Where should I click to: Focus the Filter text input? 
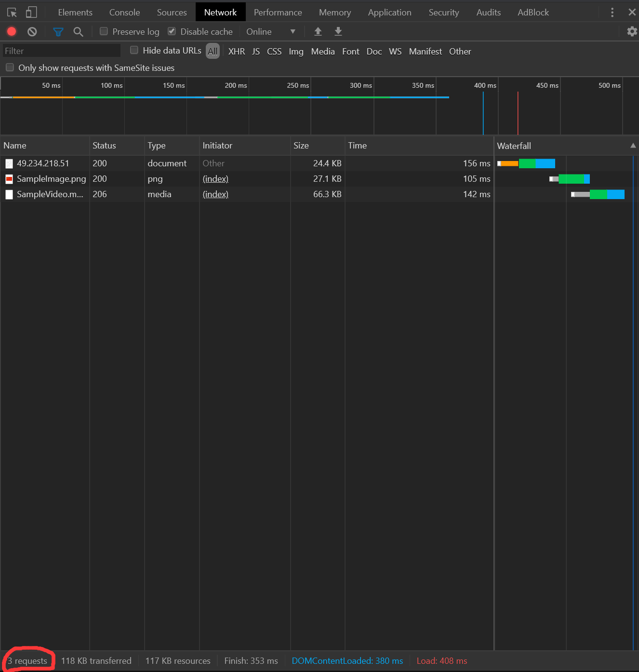click(62, 51)
